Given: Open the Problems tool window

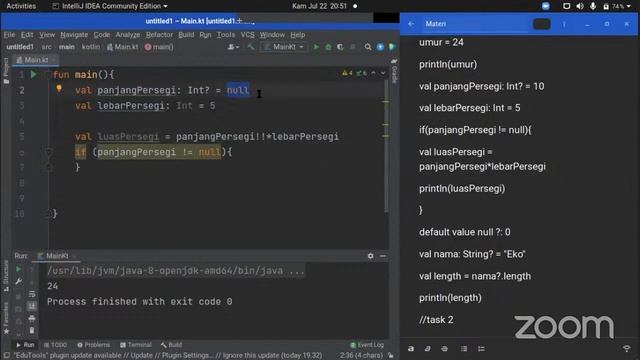Looking at the screenshot, I should pos(93,345).
